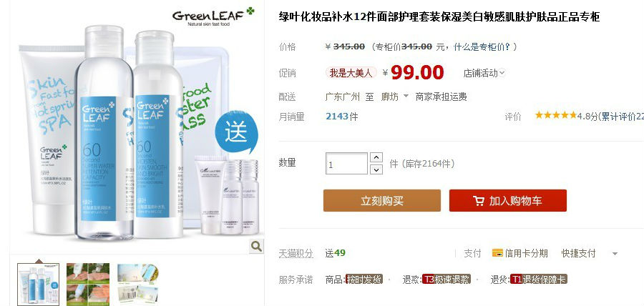Screen dimensions: 644x306
Task: Click the credit card installment icon
Action: [x=497, y=253]
